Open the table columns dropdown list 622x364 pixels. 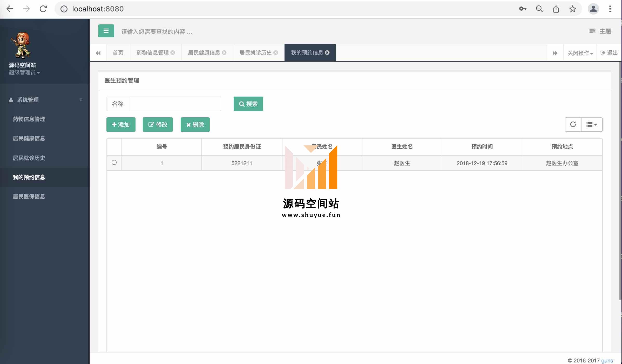point(591,125)
